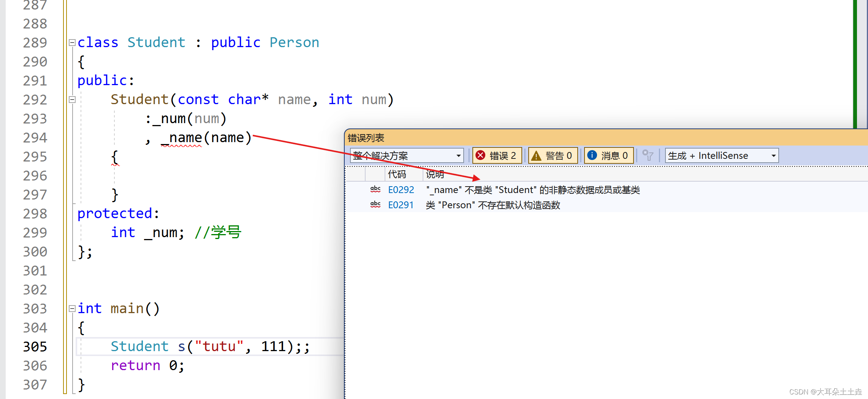Open error code link E0291
Screen dimensions: 868x399
(x=401, y=205)
